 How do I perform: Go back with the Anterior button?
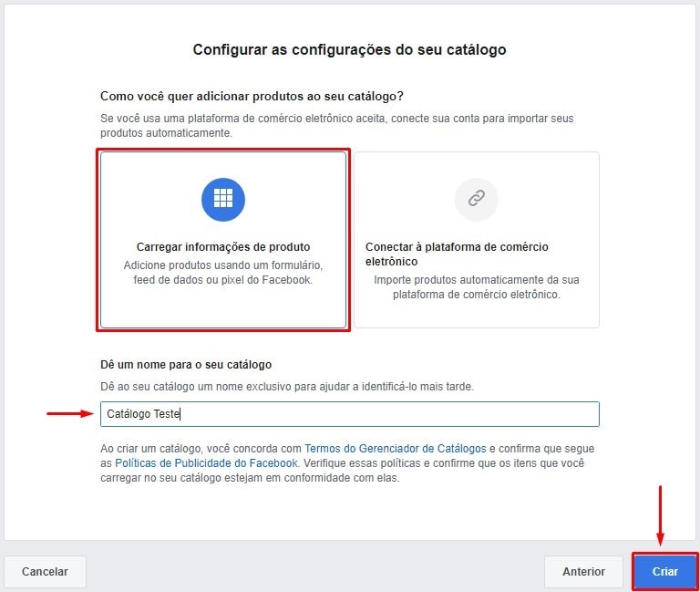click(x=583, y=571)
